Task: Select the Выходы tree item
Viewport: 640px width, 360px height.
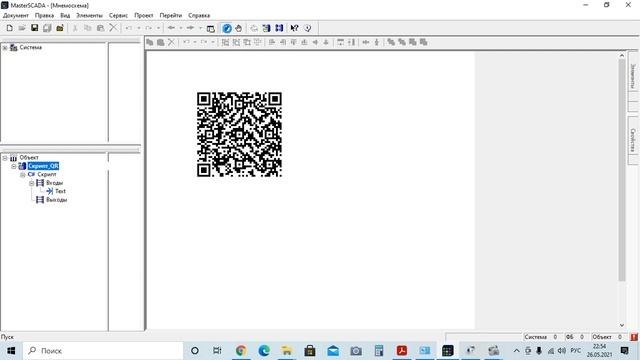Action: point(56,200)
